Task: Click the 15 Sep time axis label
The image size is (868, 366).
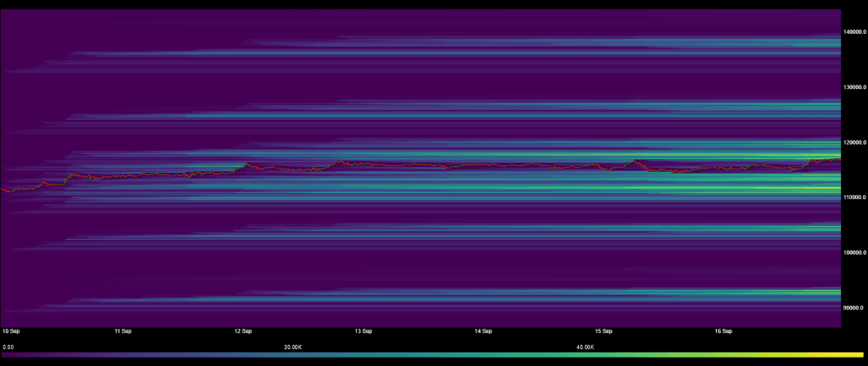Action: tap(604, 331)
